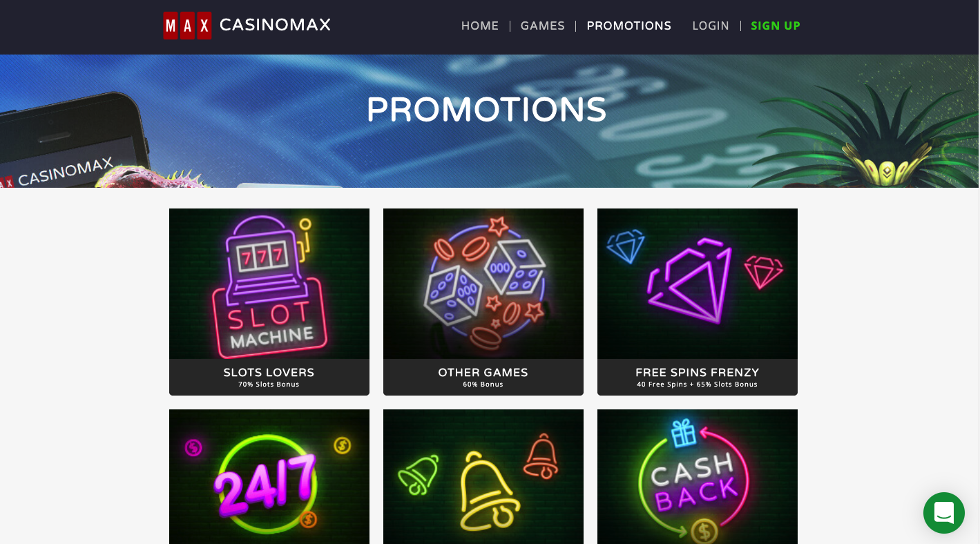Click the red MAX logo icon
Viewport: 980px width, 544px height.
click(x=187, y=26)
